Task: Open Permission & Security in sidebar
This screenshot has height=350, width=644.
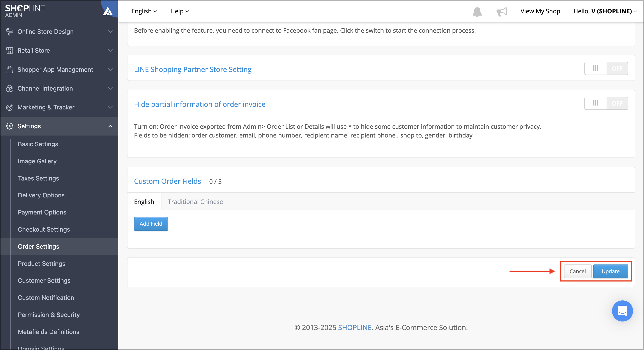Action: (49, 315)
